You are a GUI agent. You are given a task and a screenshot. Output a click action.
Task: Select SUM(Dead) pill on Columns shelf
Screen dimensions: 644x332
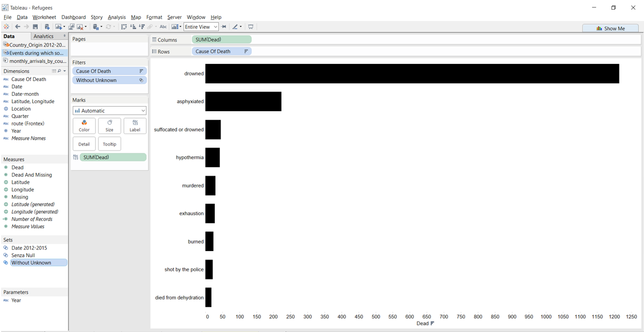[x=221, y=40]
